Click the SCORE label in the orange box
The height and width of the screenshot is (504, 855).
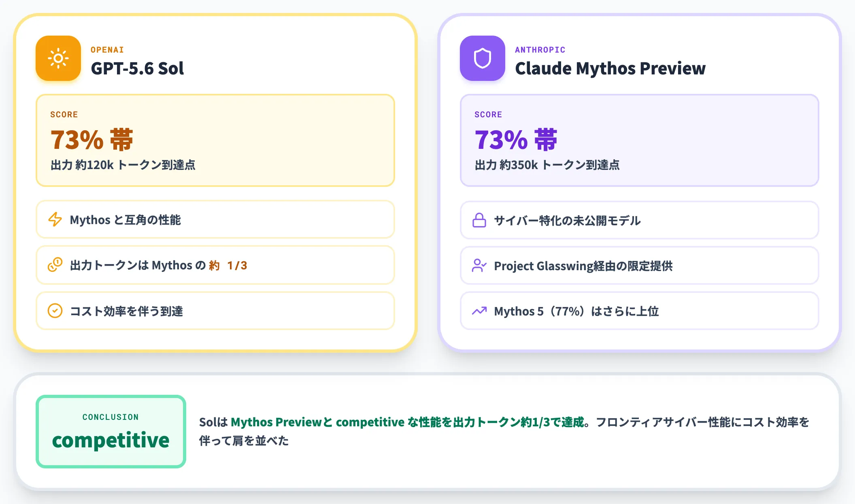point(64,114)
